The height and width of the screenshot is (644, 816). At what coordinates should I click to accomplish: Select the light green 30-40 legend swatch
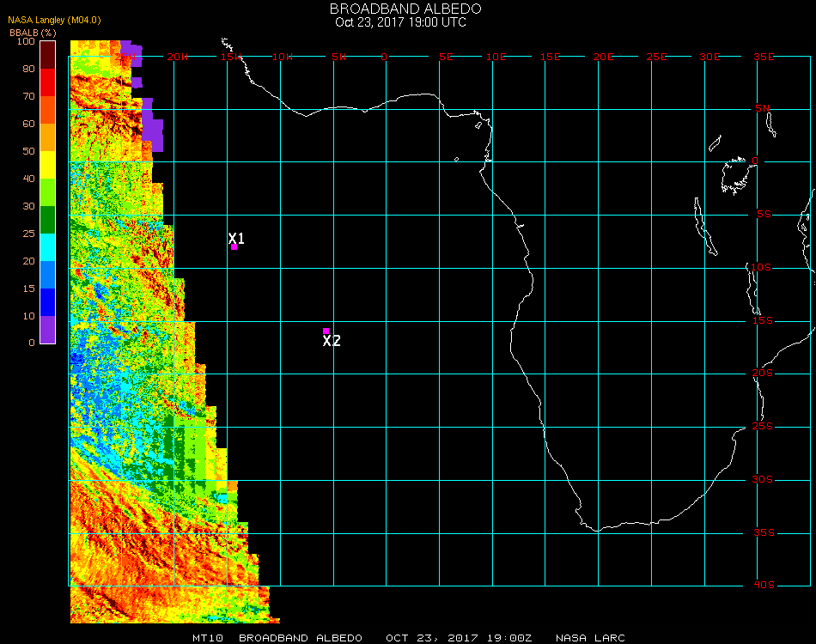coord(48,192)
